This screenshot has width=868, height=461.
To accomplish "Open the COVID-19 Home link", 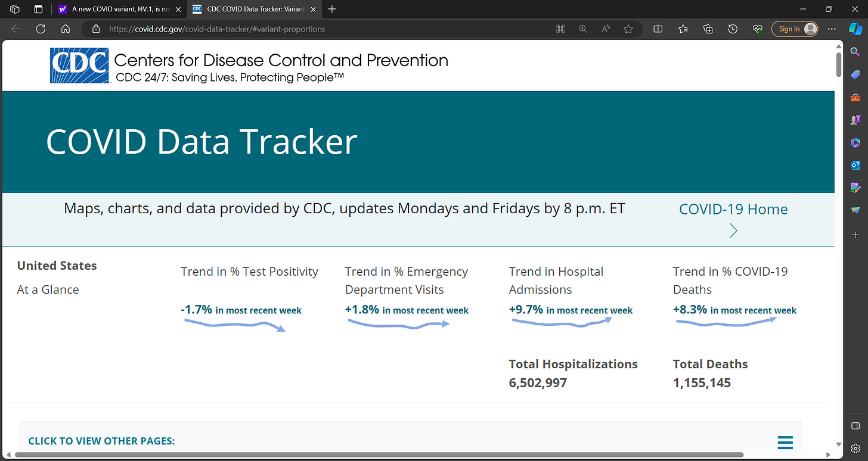I will (733, 209).
